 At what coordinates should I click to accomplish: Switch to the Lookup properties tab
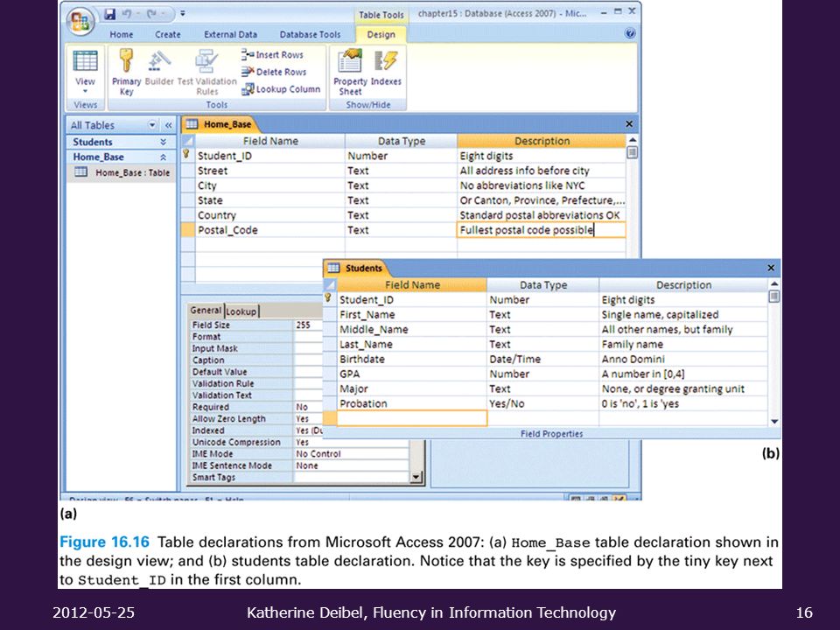tap(241, 311)
